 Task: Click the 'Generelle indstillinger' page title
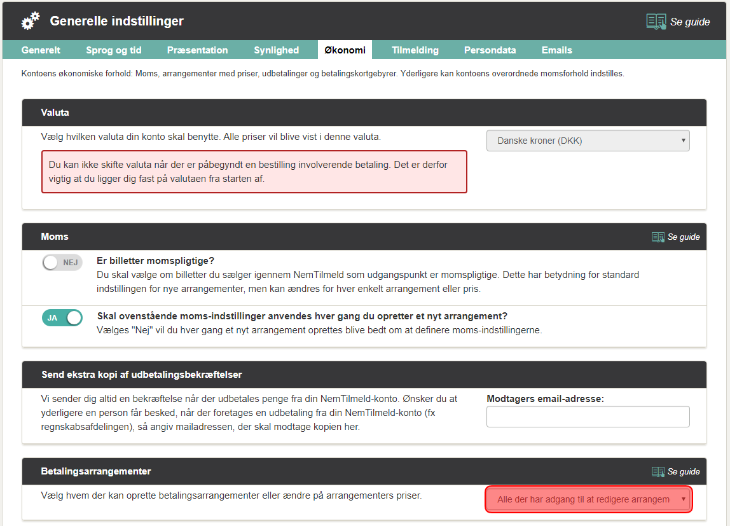pos(116,21)
